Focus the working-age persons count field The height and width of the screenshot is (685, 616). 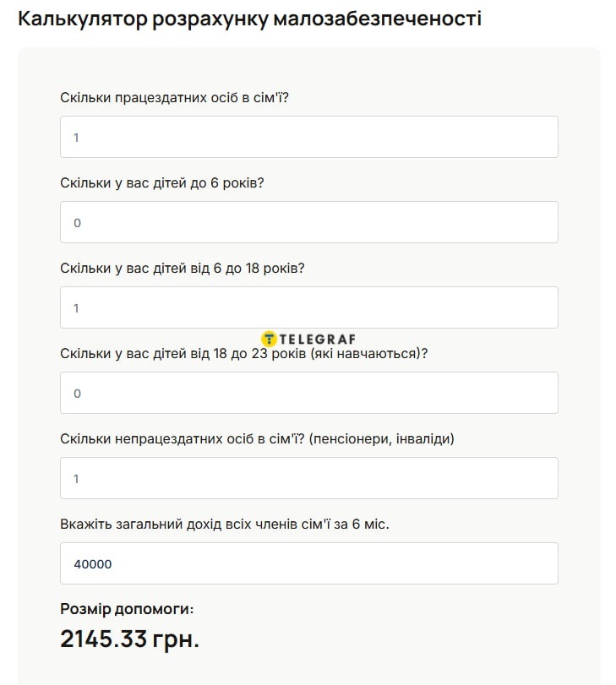pos(308,137)
